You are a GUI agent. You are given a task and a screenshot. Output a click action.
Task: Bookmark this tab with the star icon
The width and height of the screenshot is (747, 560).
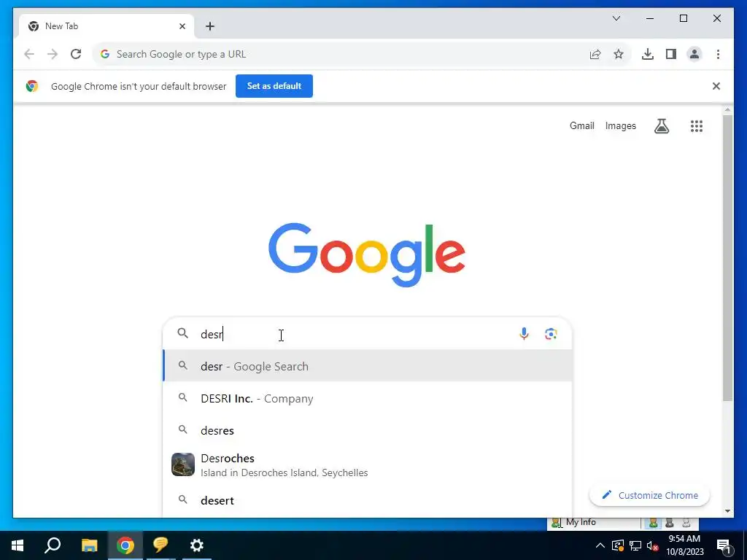click(x=619, y=54)
